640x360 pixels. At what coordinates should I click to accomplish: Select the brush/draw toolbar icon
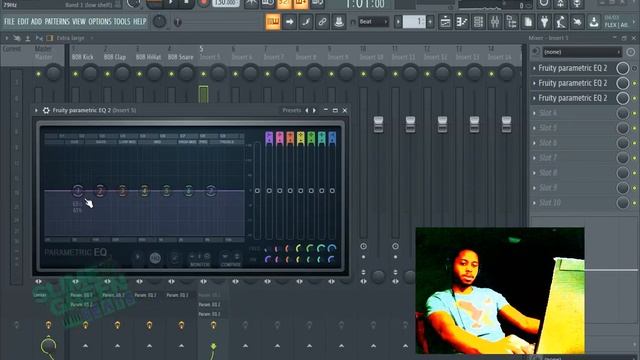pyautogui.click(x=306, y=22)
